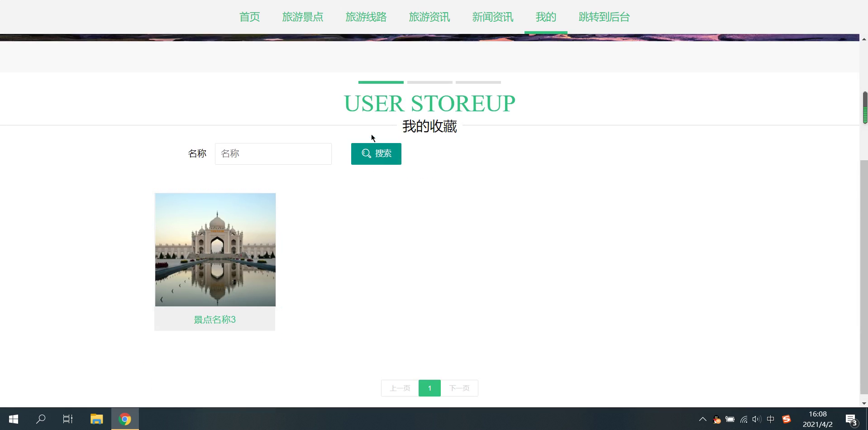Viewport: 868px width, 430px height.
Task: Open Task View on taskbar
Action: 68,419
